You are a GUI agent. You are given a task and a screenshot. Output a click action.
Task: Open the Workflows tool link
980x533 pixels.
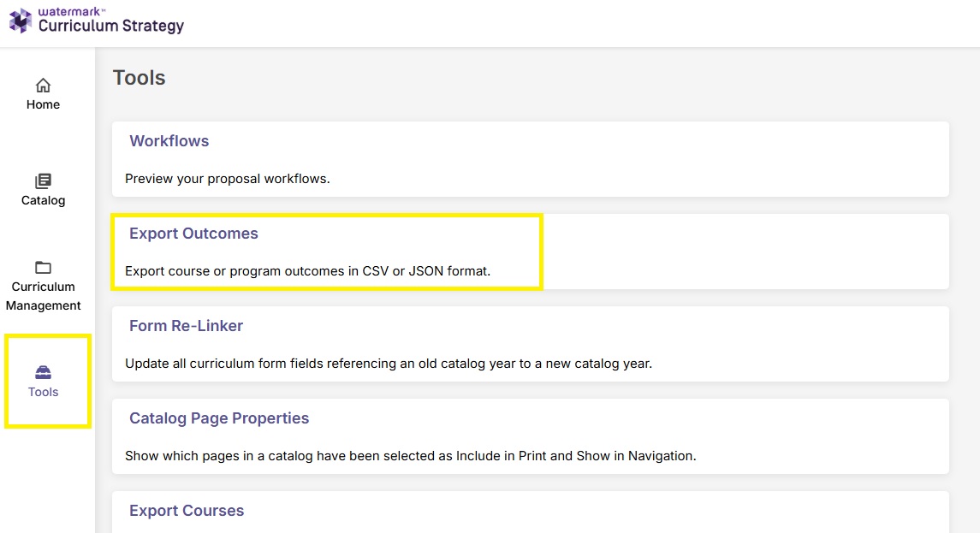(169, 141)
